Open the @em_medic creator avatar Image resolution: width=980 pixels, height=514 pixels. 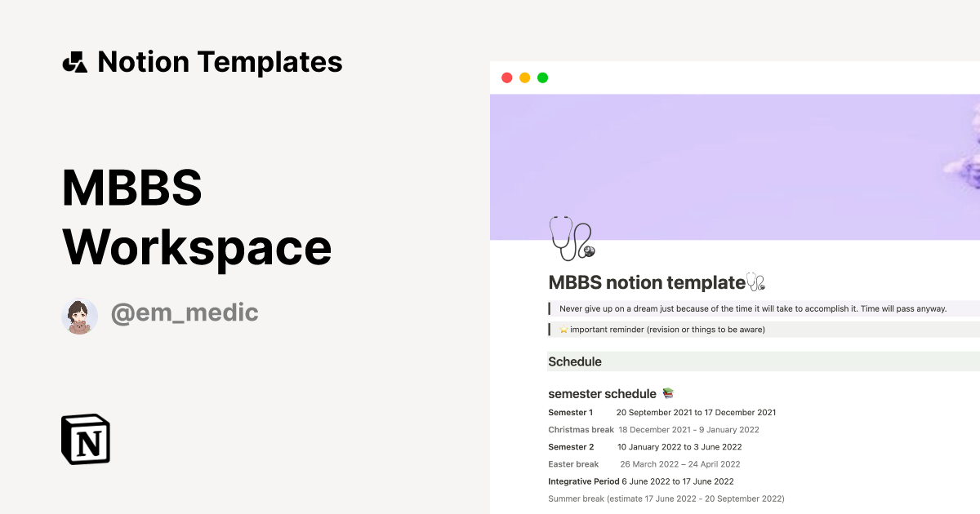coord(80,314)
